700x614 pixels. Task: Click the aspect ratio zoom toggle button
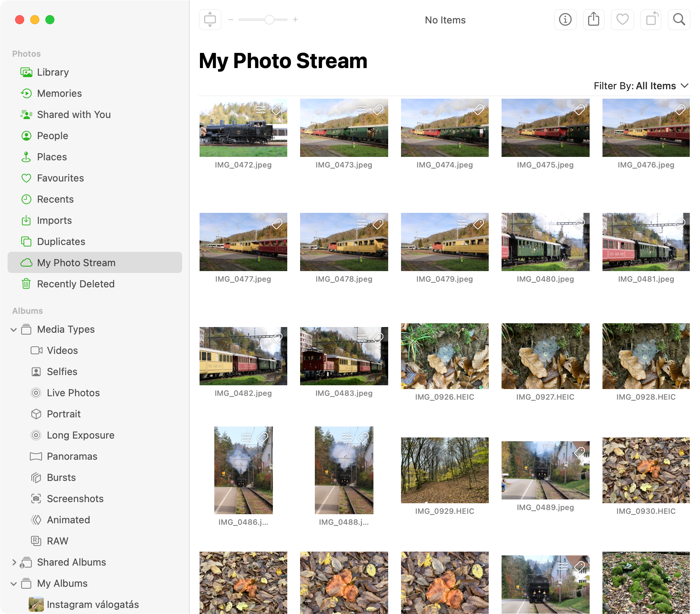click(x=210, y=19)
